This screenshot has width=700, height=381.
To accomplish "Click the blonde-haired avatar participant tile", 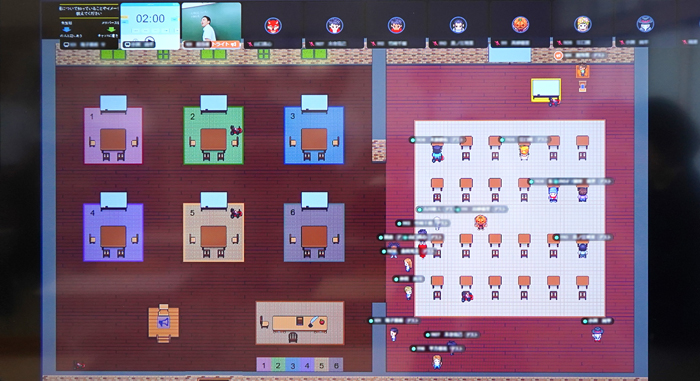I will pyautogui.click(x=582, y=24).
